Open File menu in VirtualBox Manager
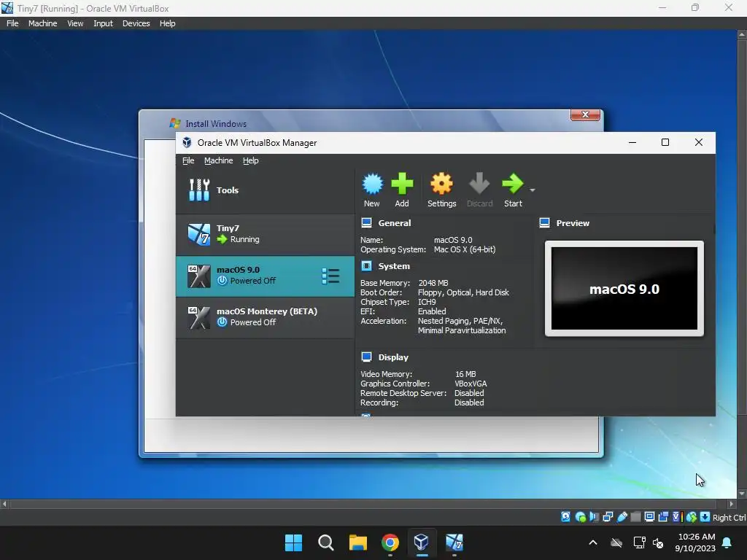747x560 pixels. 188,160
